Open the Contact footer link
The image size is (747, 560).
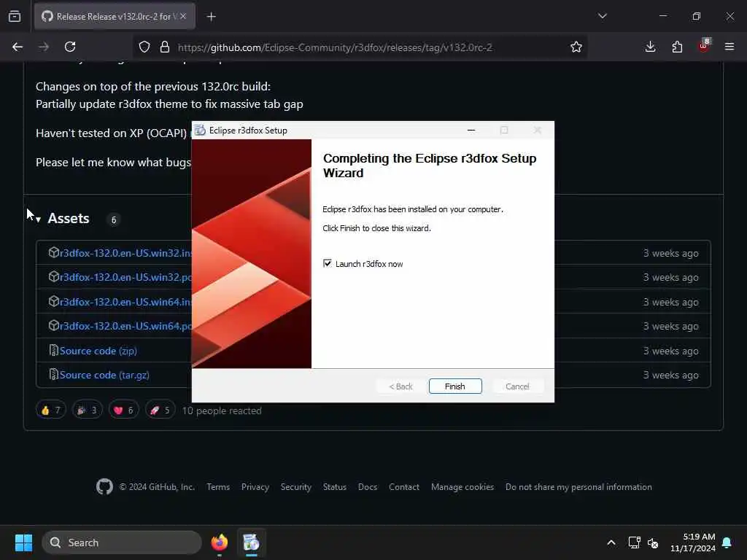click(404, 486)
